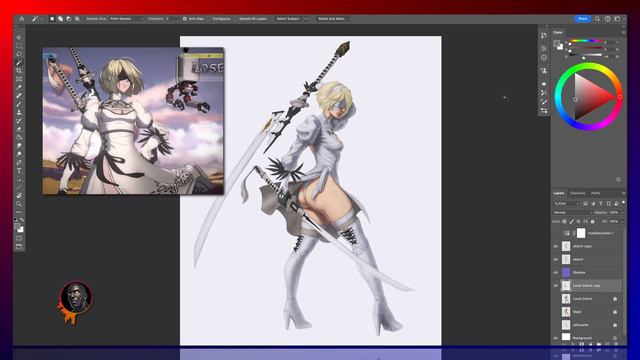This screenshot has height=360, width=640.
Task: Select the Clone Stamp tool
Action: click(x=19, y=112)
